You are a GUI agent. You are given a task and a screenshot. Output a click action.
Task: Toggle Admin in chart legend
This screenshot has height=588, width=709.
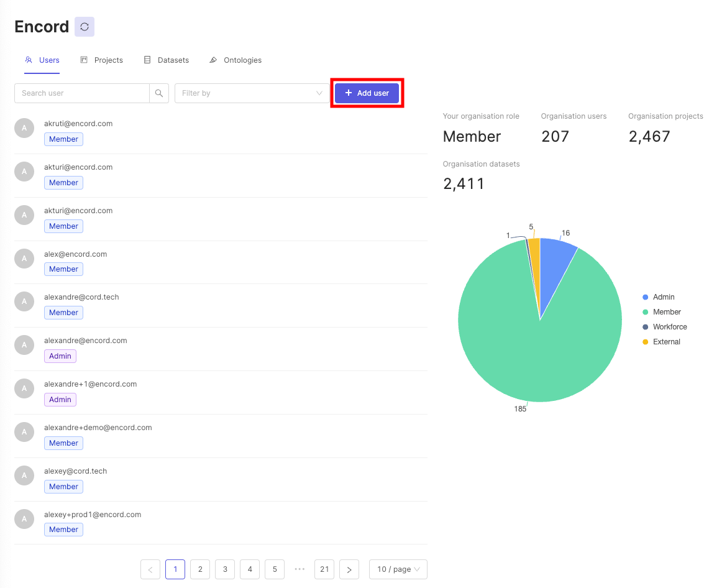[x=659, y=296]
